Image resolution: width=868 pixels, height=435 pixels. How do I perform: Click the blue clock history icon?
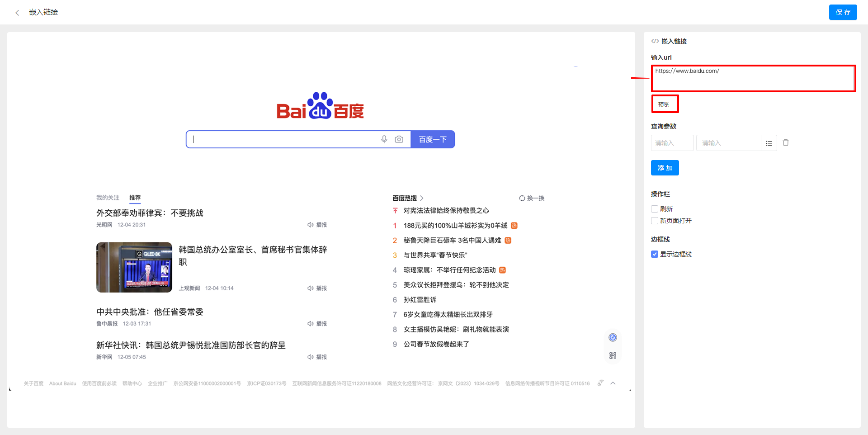click(x=613, y=337)
